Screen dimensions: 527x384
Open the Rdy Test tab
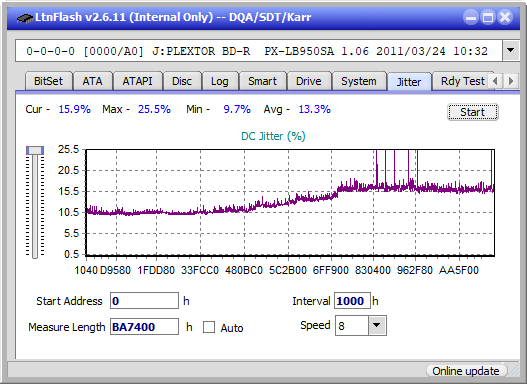[x=462, y=81]
